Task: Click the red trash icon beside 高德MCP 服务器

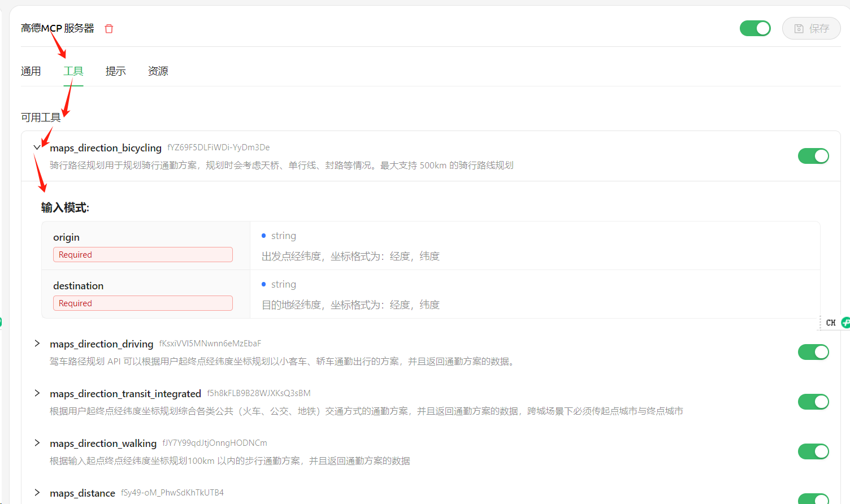Action: pyautogui.click(x=109, y=28)
